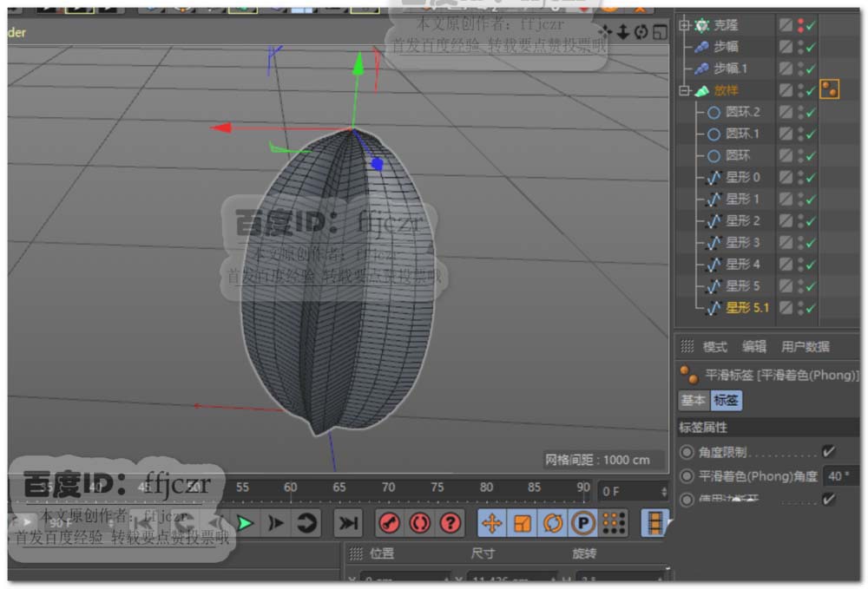The image size is (868, 589).
Task: Toggle the green enable checkmark for 克隆
Action: (811, 25)
